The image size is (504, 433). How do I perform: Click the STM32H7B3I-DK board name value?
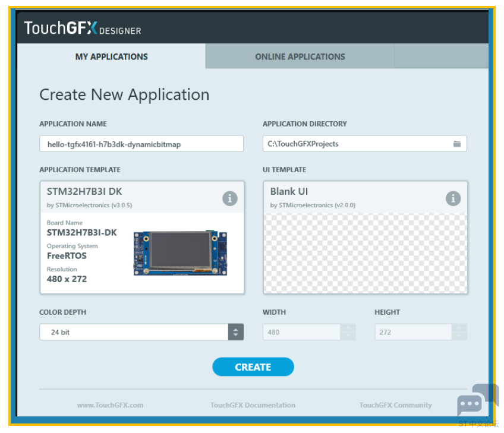pyautogui.click(x=81, y=233)
